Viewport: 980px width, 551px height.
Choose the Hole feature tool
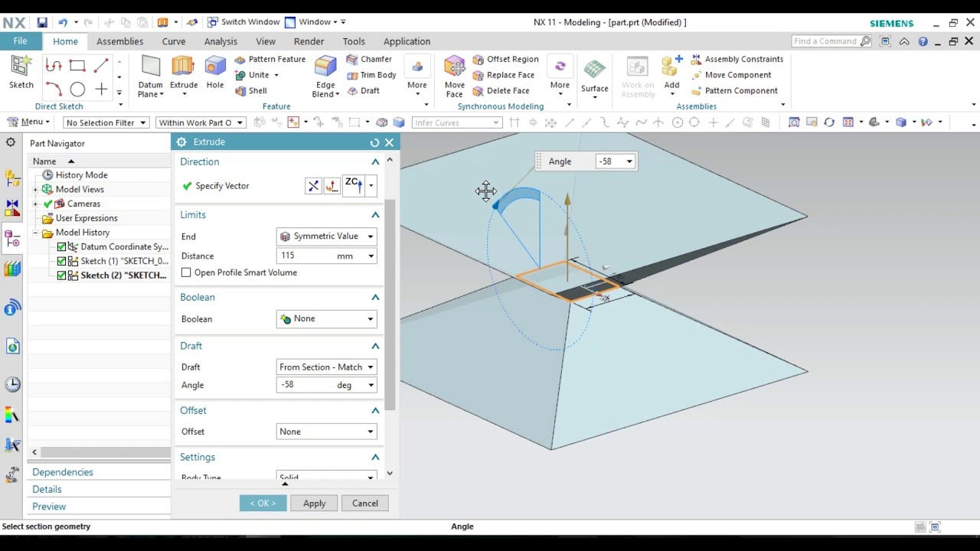(x=215, y=73)
